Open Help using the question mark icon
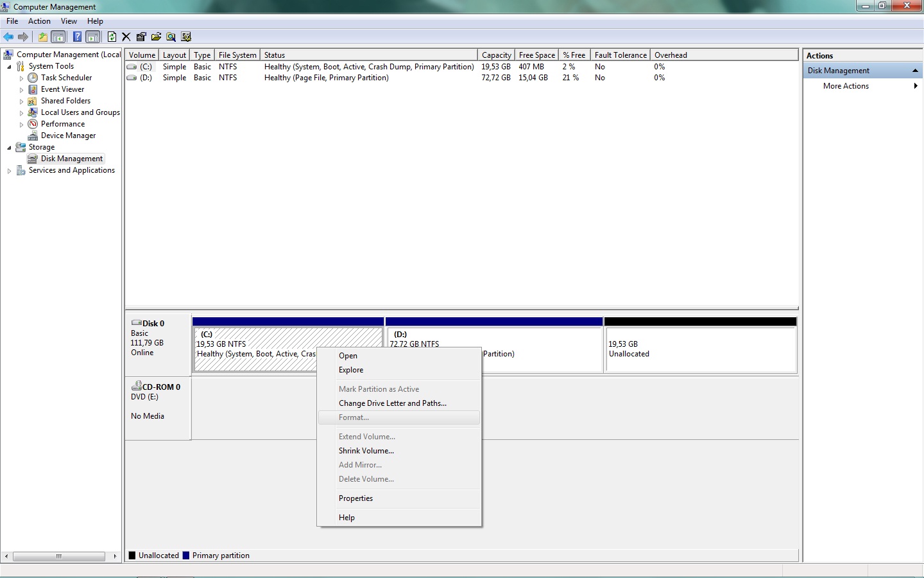This screenshot has height=578, width=924. coord(77,37)
